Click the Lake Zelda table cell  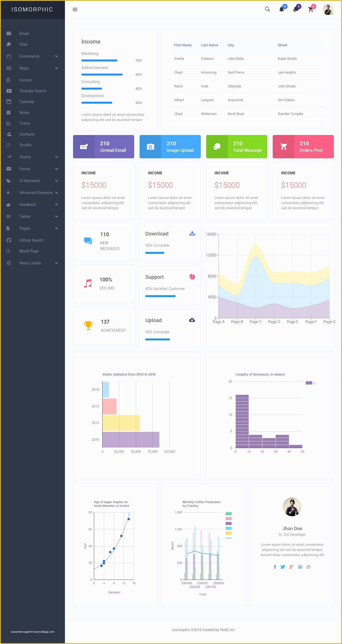coord(236,59)
